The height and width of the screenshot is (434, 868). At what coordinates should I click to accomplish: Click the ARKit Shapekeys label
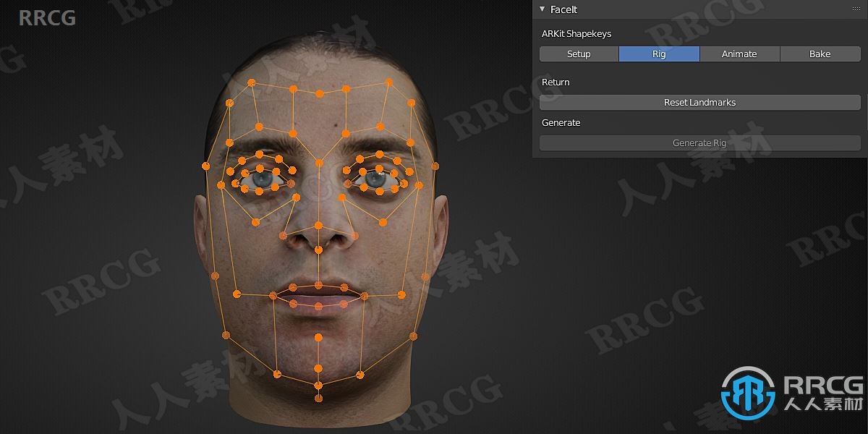tap(576, 34)
